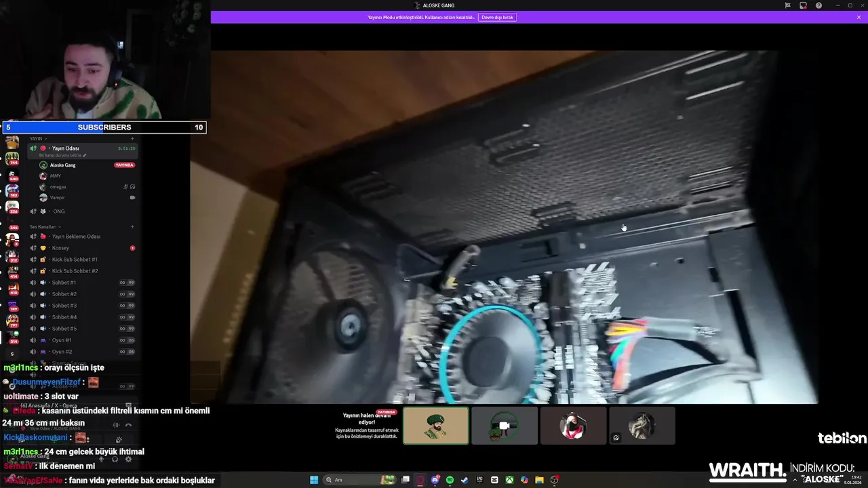868x488 pixels.
Task: Select user Vampir in voice list
Action: (x=58, y=197)
